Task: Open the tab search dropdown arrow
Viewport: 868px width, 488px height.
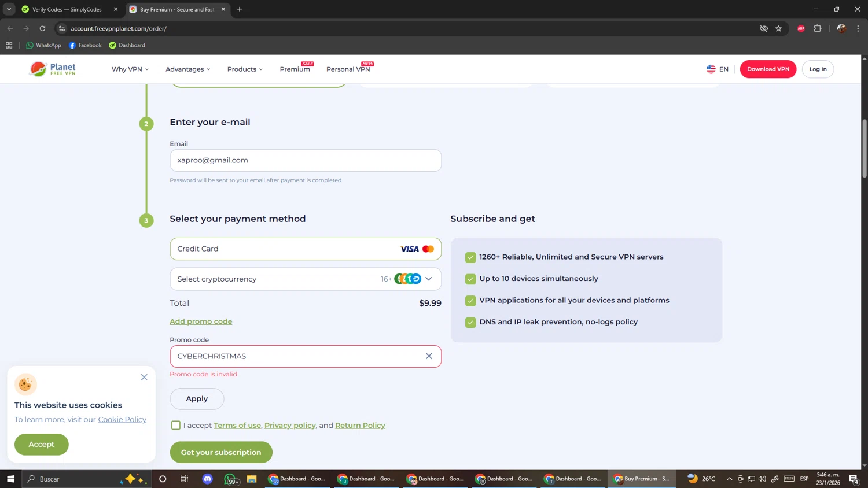Action: point(9,9)
